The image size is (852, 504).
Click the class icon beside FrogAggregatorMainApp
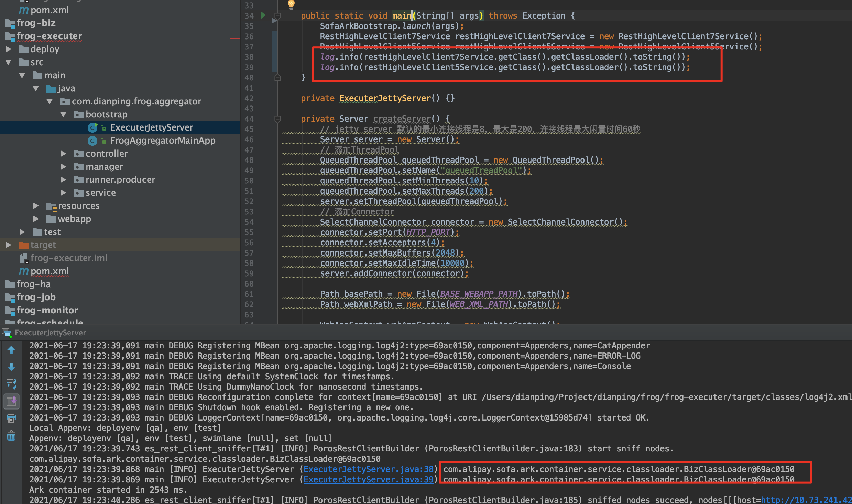click(92, 141)
